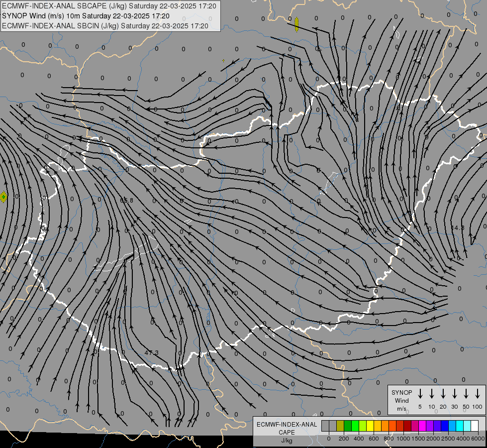The height and width of the screenshot is (448, 487).
Task: Click the 47.3 value near the southern border
Action: point(152,352)
